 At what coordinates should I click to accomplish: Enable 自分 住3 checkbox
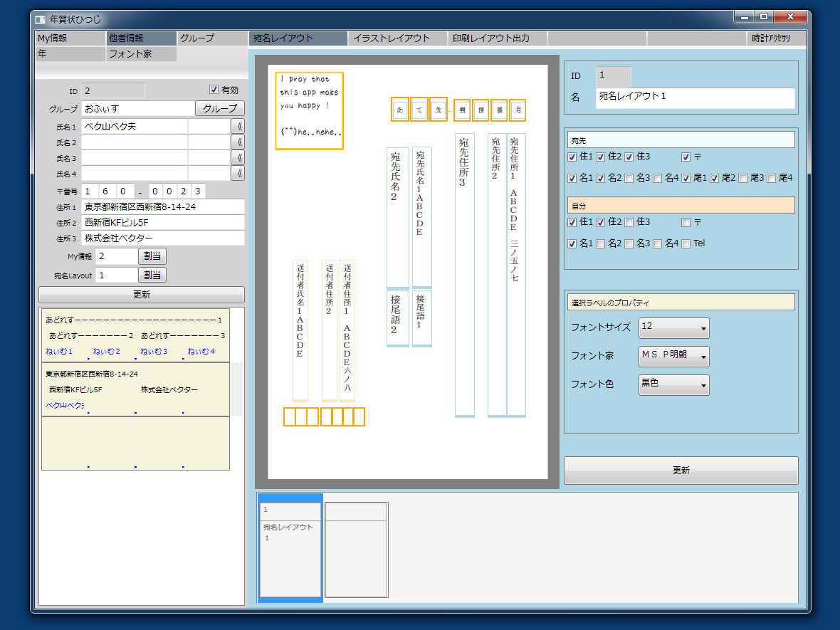pos(629,222)
